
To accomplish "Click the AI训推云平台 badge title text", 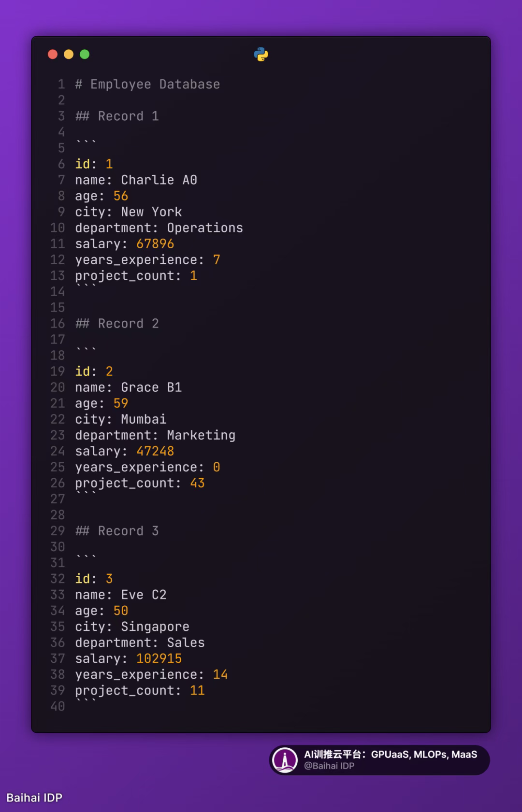I will (x=390, y=755).
